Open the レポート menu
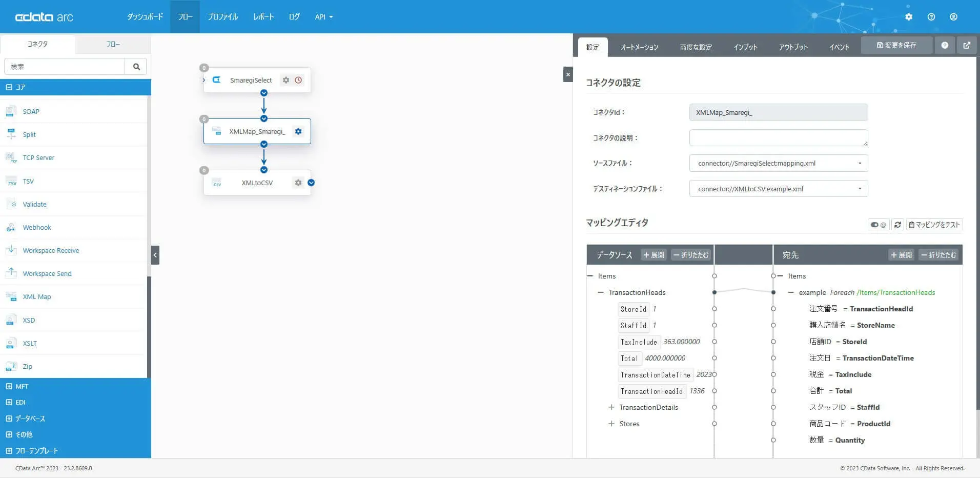 click(x=263, y=17)
